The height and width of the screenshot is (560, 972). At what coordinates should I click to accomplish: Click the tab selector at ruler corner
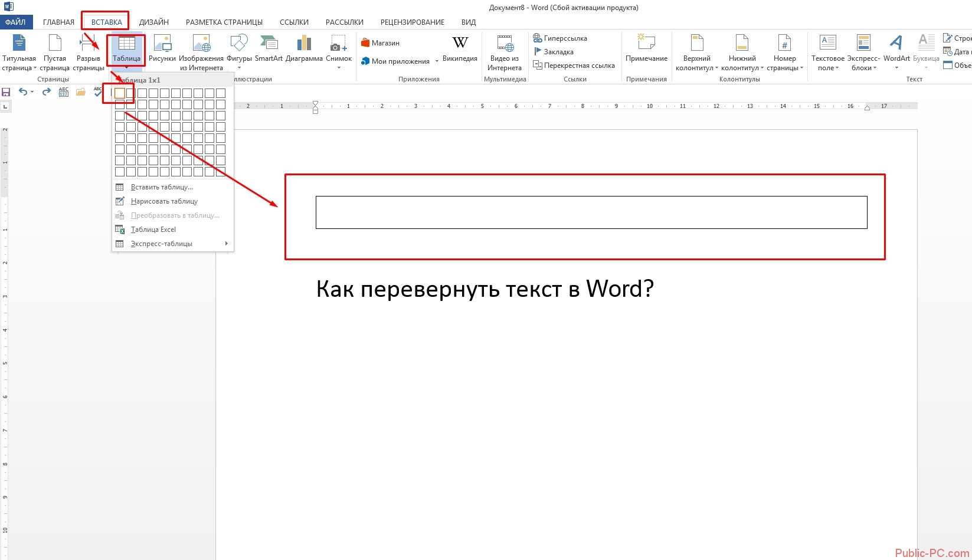point(5,107)
